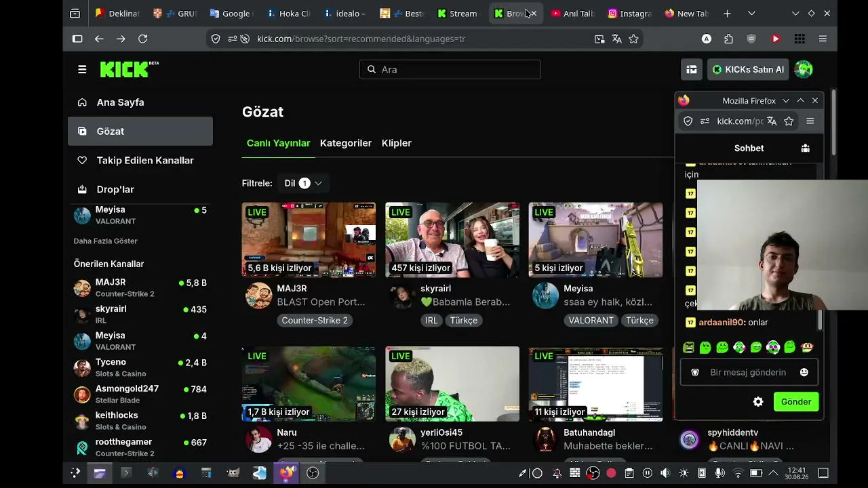The height and width of the screenshot is (488, 868).
Task: Click the microphone icon in system tray
Action: point(720,473)
